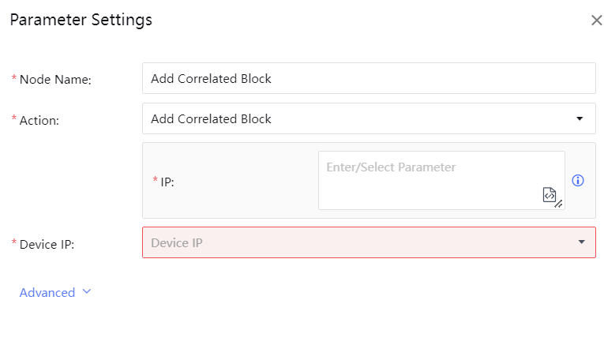Click the Device IP caret arrow
Image resolution: width=604 pixels, height=364 pixels.
point(582,242)
